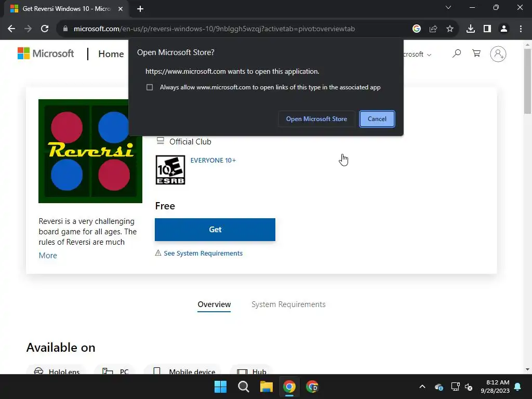
Task: Click the ESRB 10+ rating icon
Action: (170, 170)
